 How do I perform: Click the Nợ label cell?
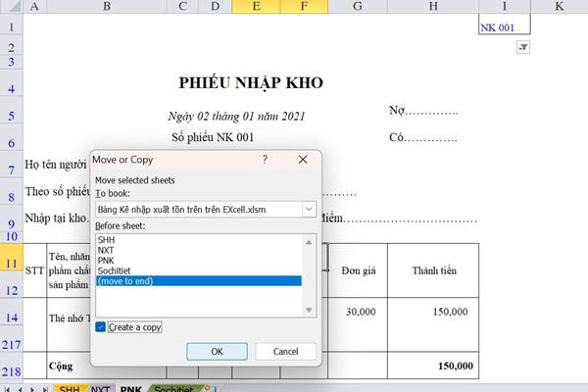point(423,111)
